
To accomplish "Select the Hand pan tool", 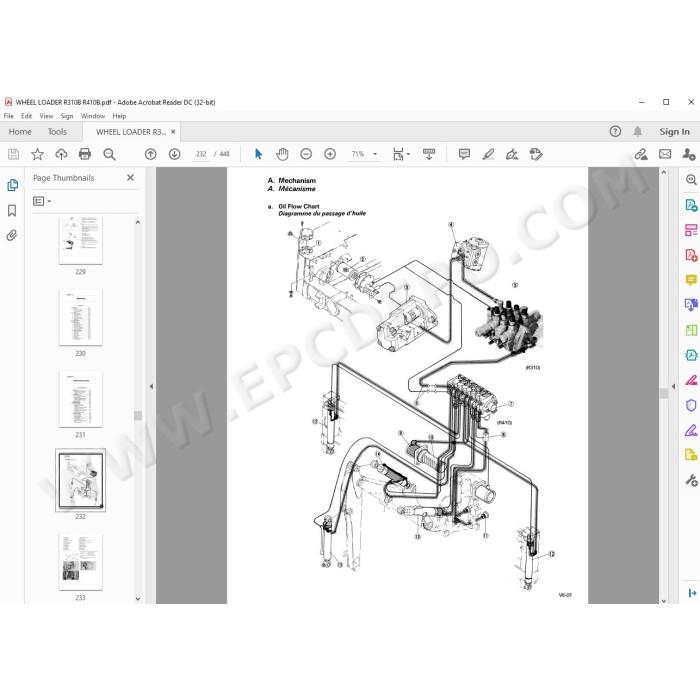I will 282,154.
